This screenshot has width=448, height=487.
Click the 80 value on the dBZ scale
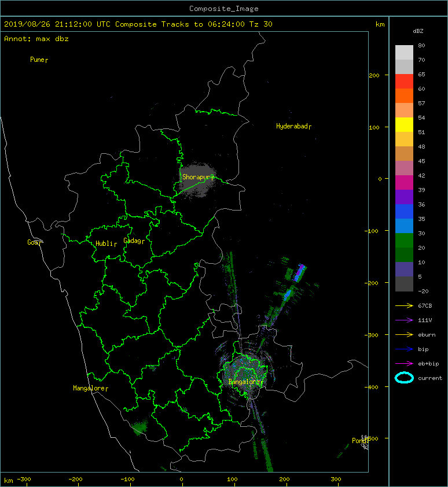421,45
